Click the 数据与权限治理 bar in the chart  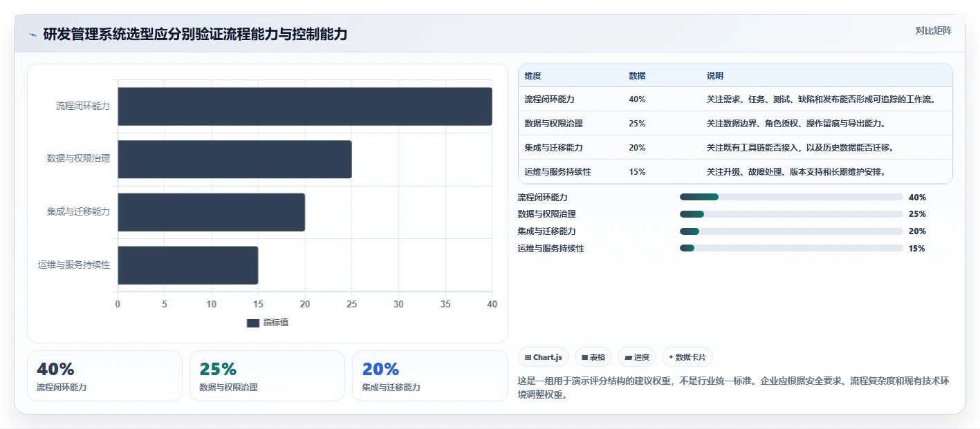(x=234, y=159)
